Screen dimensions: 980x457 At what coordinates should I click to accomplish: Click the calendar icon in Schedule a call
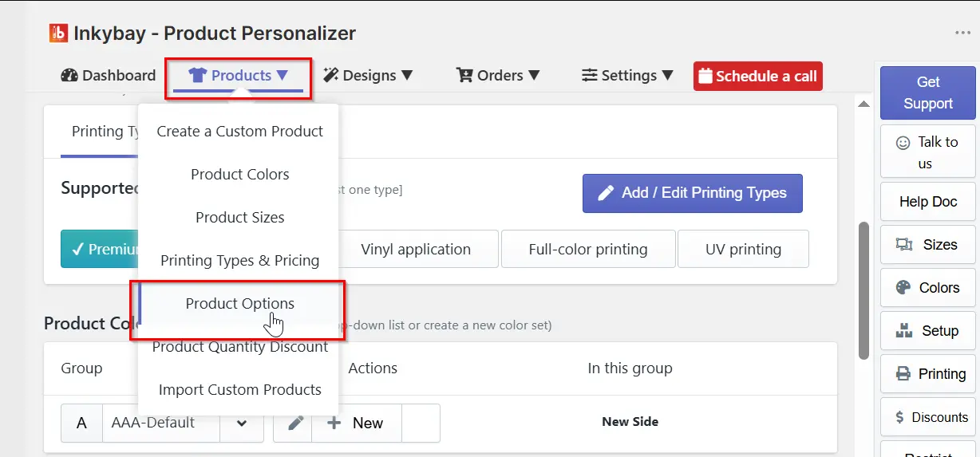[705, 77]
